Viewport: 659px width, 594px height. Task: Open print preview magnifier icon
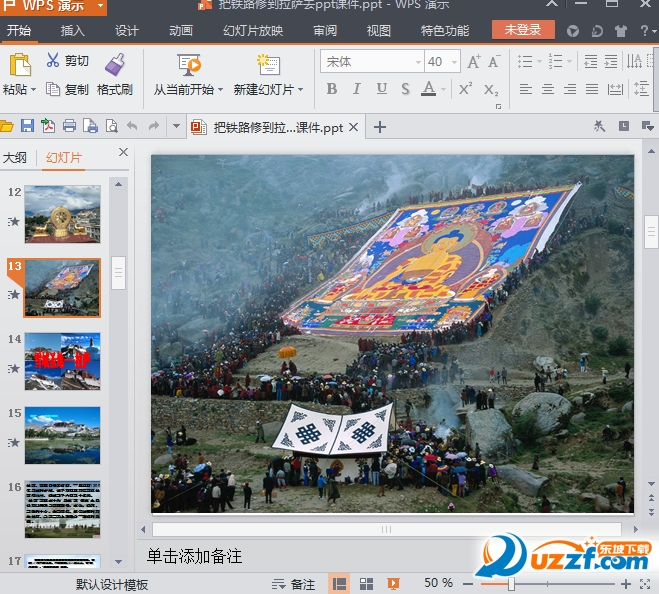[111, 126]
